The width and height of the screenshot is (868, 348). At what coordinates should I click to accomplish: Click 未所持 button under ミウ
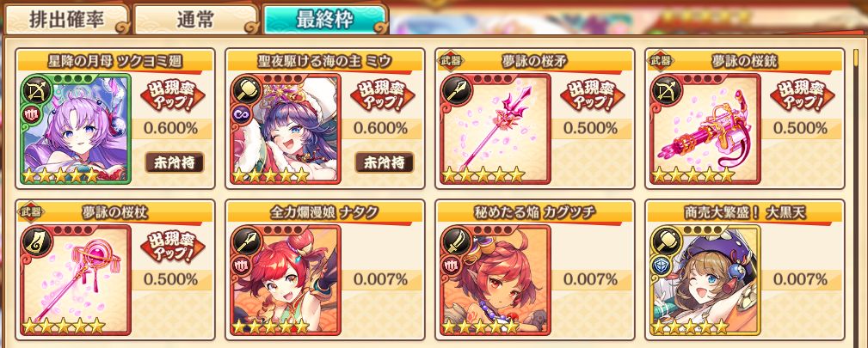click(x=385, y=162)
